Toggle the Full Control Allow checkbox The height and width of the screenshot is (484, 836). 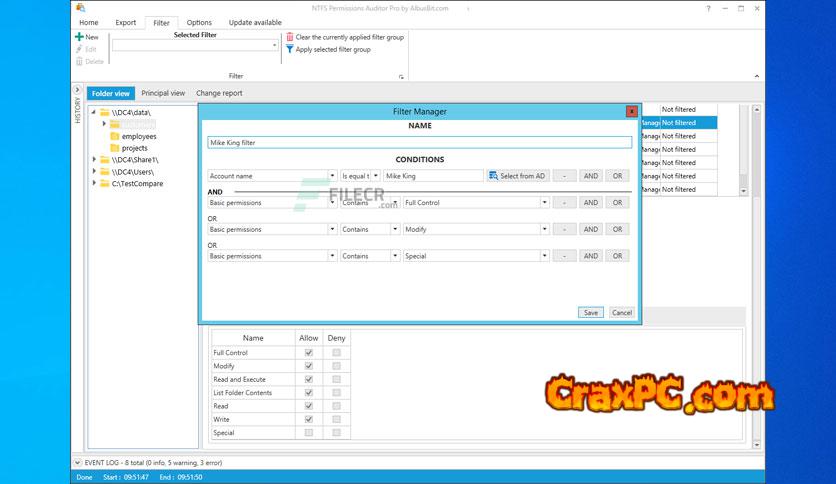click(x=309, y=353)
